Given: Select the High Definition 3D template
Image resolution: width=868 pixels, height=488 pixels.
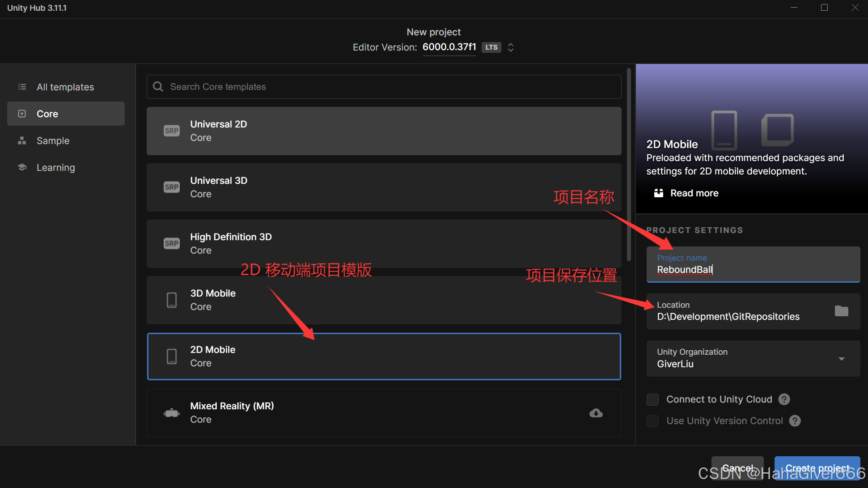Looking at the screenshot, I should [384, 244].
